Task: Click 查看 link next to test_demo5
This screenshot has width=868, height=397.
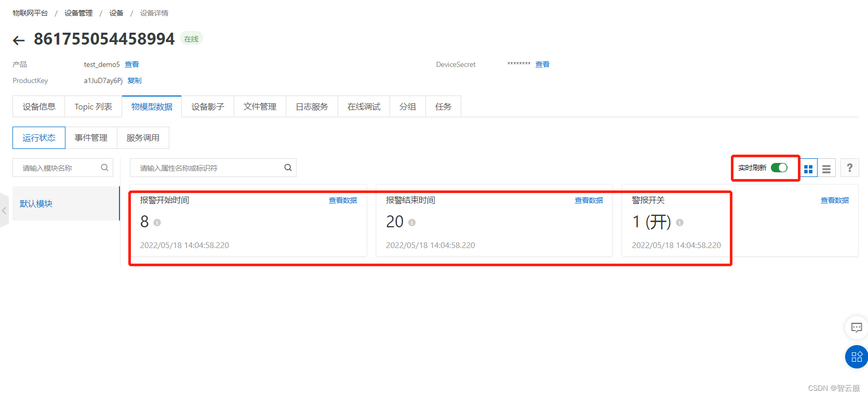Action: point(132,64)
